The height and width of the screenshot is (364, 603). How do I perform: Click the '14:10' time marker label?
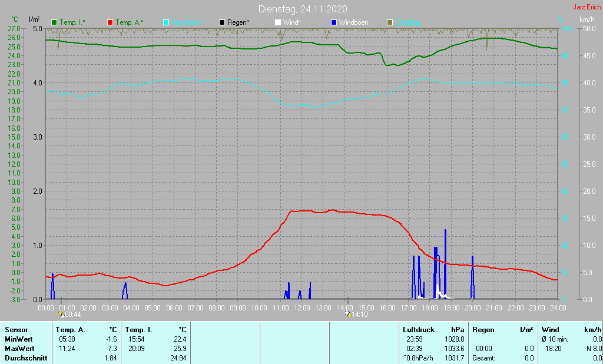(360, 315)
